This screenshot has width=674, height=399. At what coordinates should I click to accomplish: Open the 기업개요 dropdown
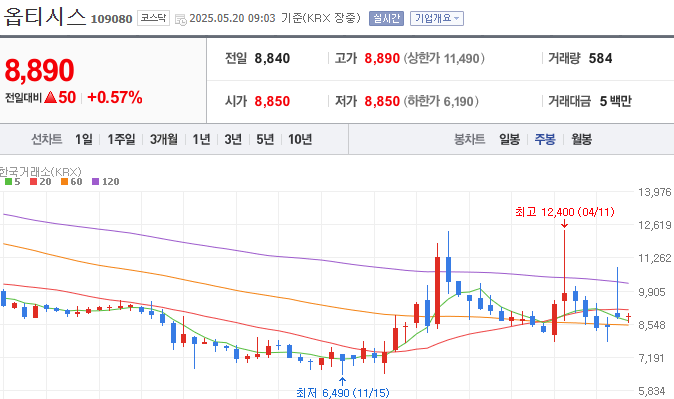click(x=437, y=18)
